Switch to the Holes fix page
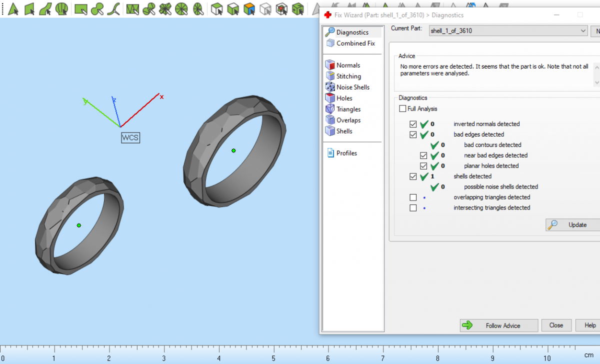Image resolution: width=600 pixels, height=364 pixels. [344, 98]
